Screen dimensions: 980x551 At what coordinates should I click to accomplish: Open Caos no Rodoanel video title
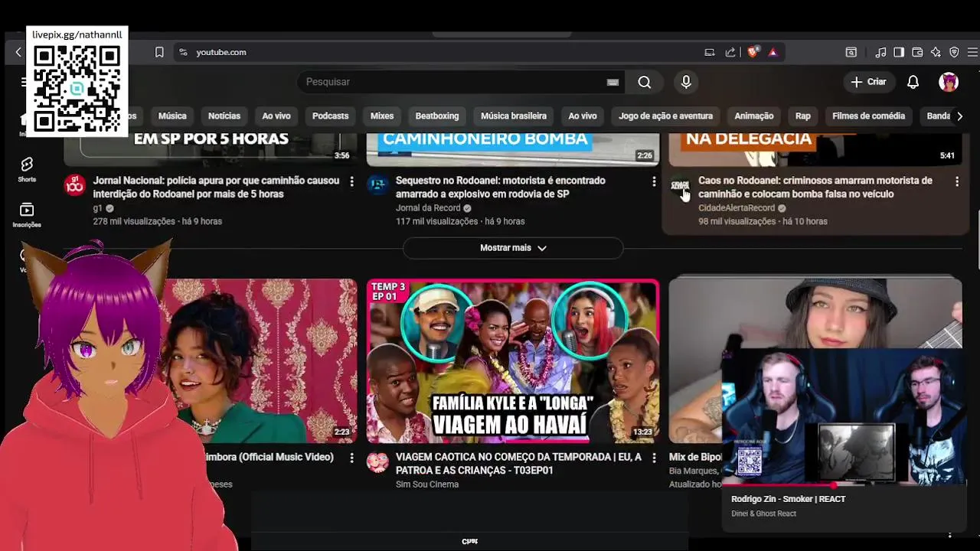point(815,187)
